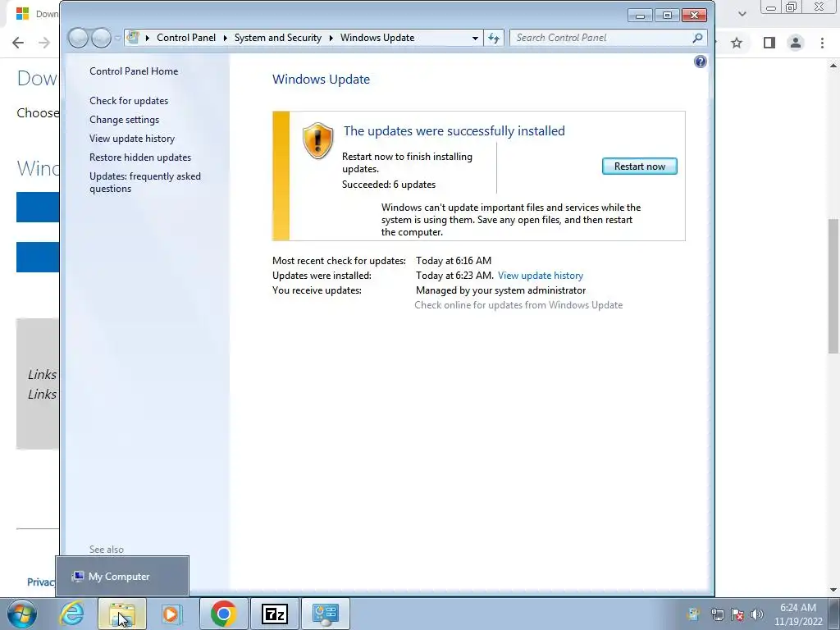Image resolution: width=840 pixels, height=630 pixels.
Task: Click View update history link beside install time
Action: [x=540, y=276]
